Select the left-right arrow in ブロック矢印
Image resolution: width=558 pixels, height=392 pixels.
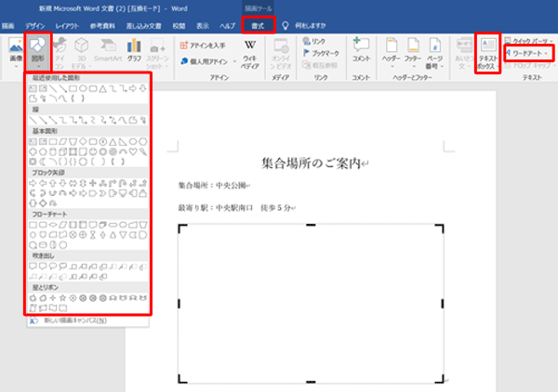(73, 183)
